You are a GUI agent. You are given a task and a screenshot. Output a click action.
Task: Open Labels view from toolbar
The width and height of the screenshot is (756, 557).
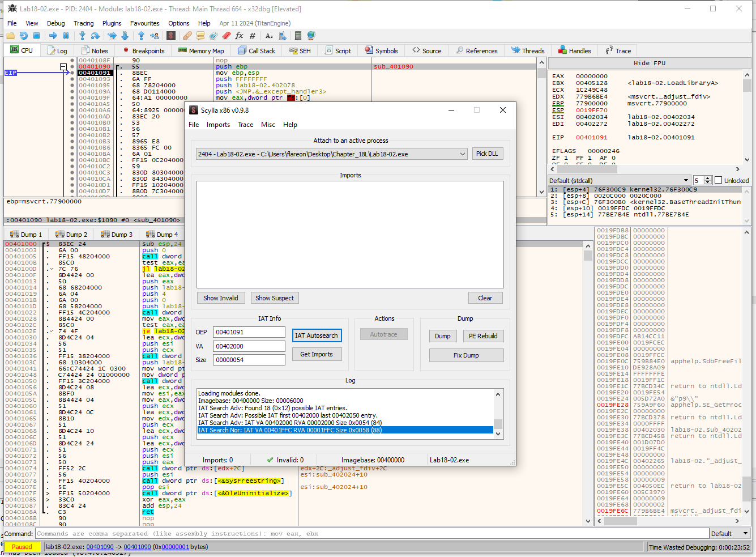213,36
